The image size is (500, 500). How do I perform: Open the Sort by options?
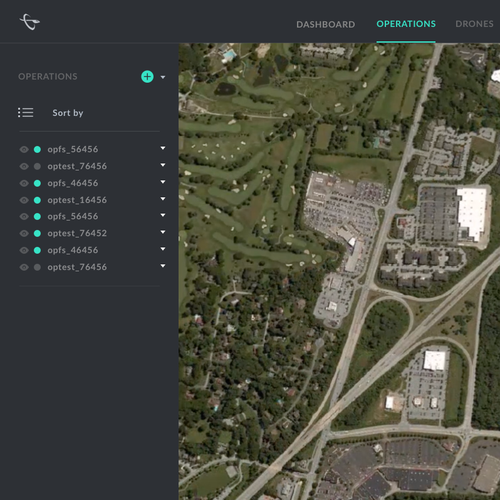click(68, 113)
